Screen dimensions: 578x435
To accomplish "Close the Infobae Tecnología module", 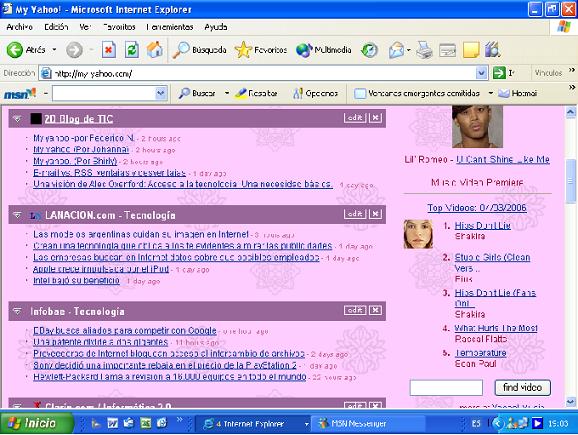I will point(375,310).
